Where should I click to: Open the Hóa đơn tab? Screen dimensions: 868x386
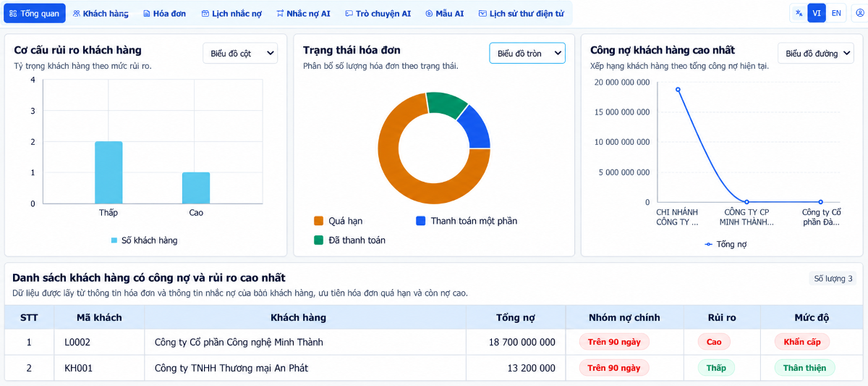pyautogui.click(x=164, y=13)
